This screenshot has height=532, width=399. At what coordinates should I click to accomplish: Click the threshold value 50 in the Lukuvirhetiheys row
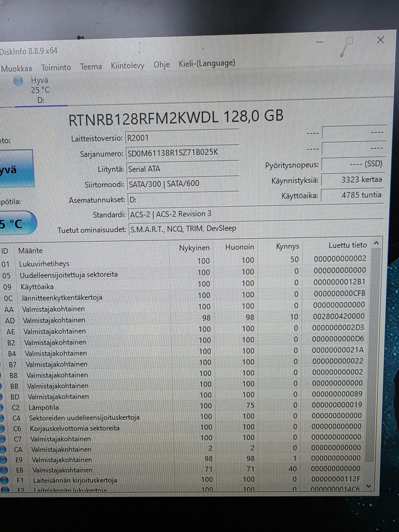[x=294, y=259]
